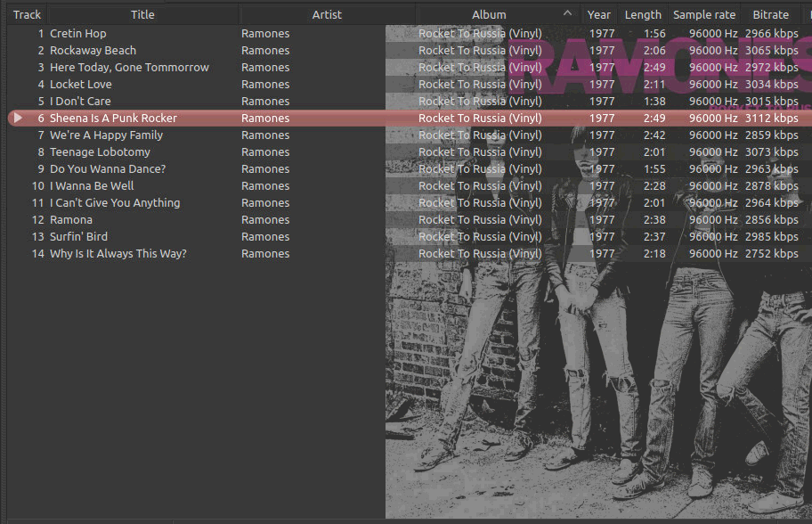This screenshot has width=812, height=524.
Task: Select We're A Happy Family
Action: point(106,135)
